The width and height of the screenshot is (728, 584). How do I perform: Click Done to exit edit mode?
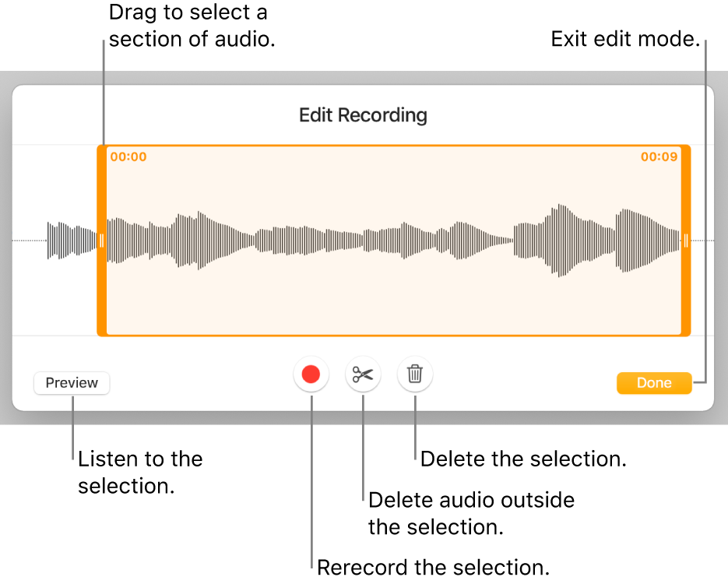pyautogui.click(x=654, y=382)
